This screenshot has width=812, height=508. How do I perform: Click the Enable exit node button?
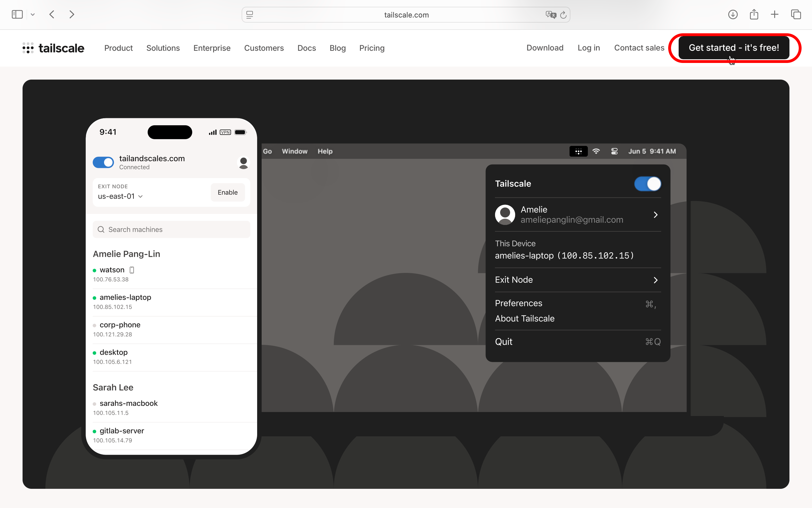pos(228,192)
